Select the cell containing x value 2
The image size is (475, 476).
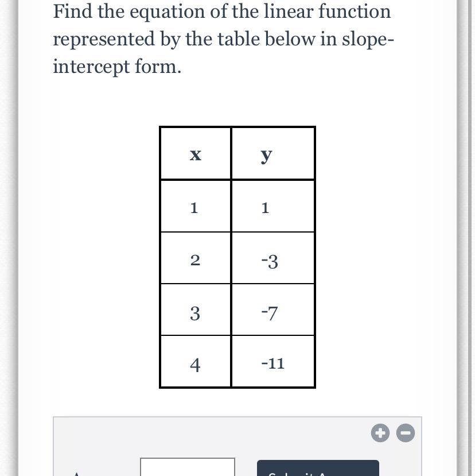pyautogui.click(x=196, y=258)
